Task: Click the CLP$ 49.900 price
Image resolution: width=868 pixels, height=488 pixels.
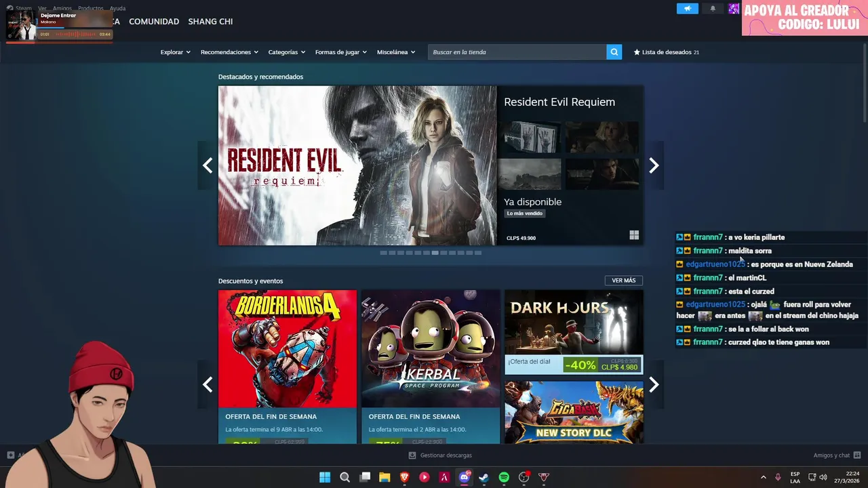Action: 521,239
